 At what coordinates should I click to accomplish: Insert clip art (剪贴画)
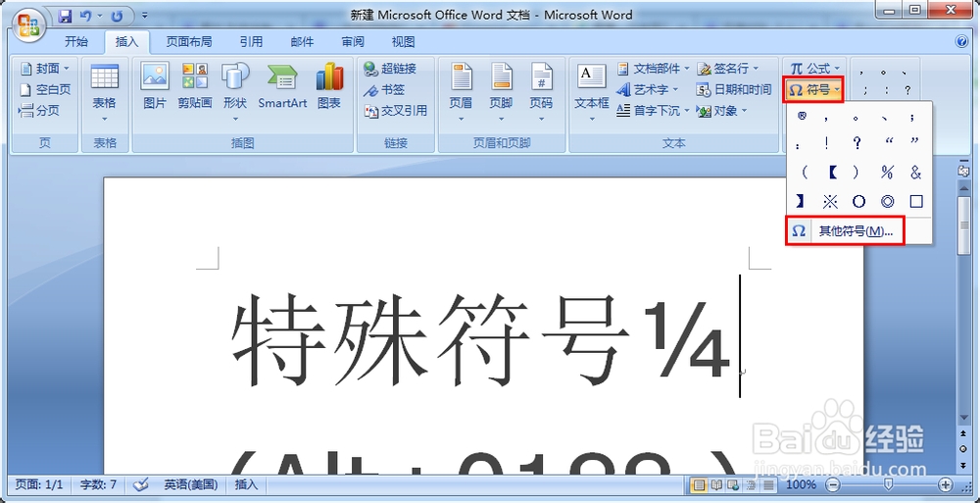(195, 86)
